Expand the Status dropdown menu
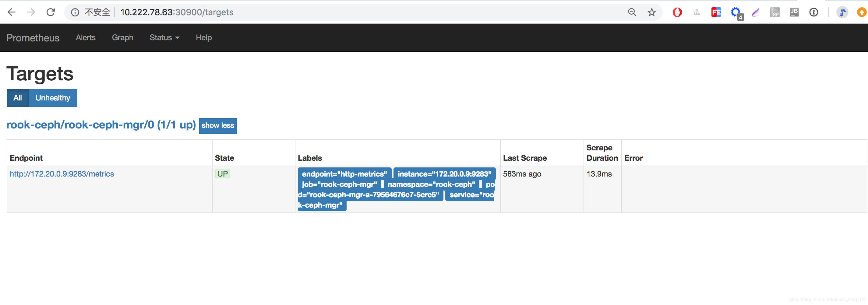This screenshot has height=305, width=868. (164, 38)
